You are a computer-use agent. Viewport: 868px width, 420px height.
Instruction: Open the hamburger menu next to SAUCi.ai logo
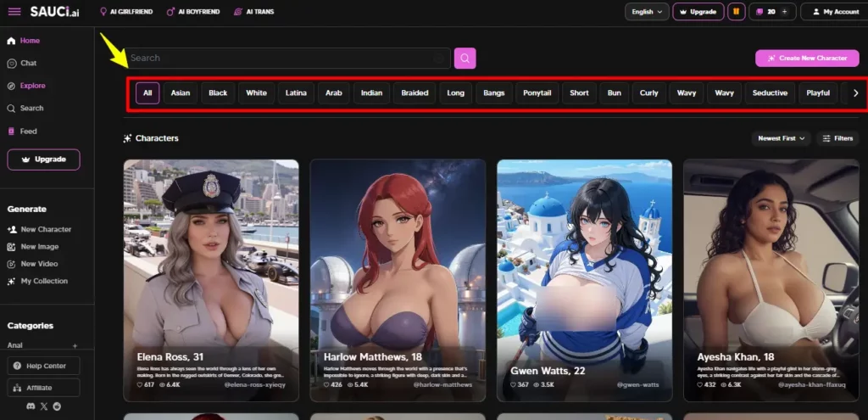(14, 12)
